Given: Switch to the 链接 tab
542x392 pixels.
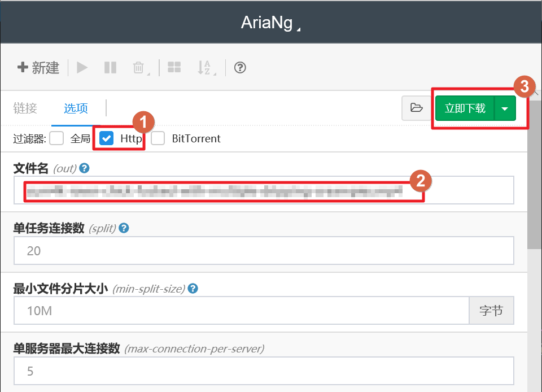Looking at the screenshot, I should coord(25,108).
